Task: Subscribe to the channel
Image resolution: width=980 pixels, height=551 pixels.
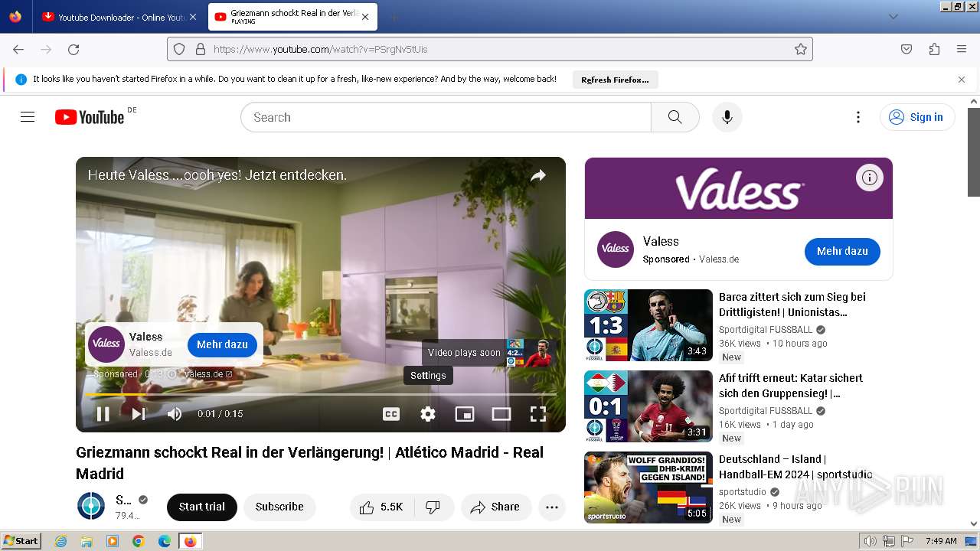Action: 279,507
